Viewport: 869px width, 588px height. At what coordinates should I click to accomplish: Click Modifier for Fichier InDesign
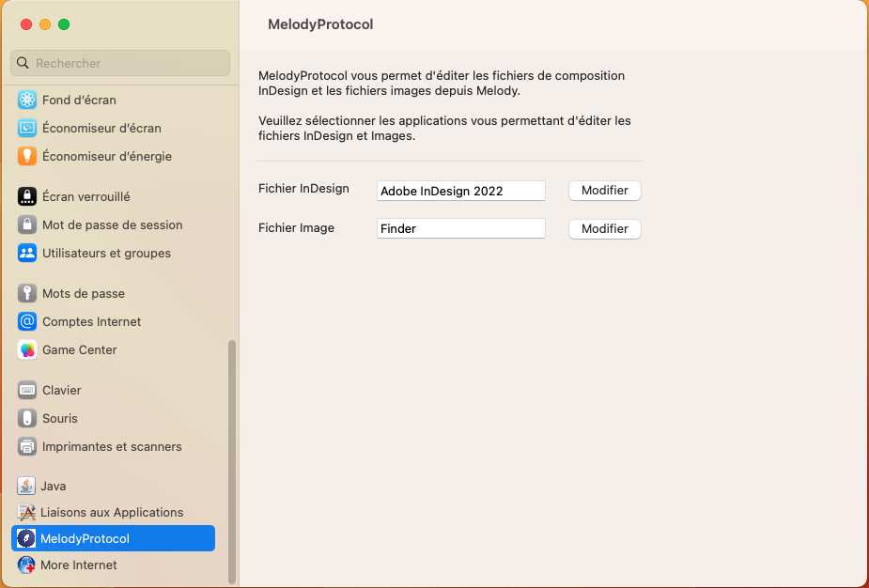(x=604, y=190)
